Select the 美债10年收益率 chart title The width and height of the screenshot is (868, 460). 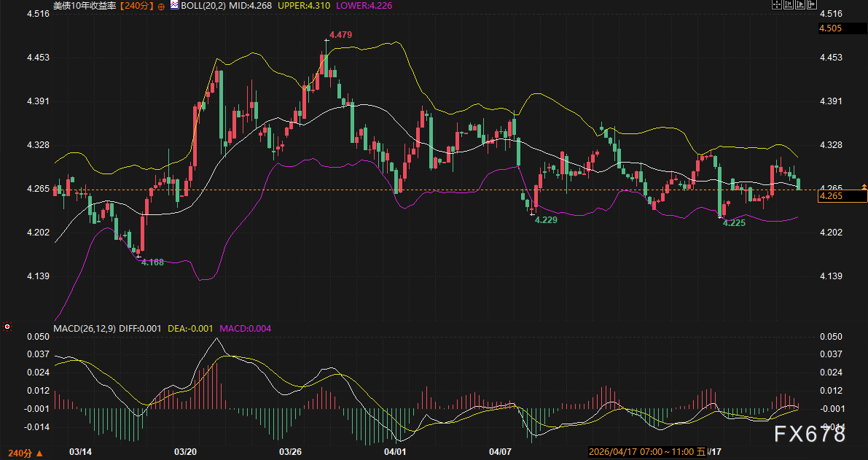(x=85, y=5)
